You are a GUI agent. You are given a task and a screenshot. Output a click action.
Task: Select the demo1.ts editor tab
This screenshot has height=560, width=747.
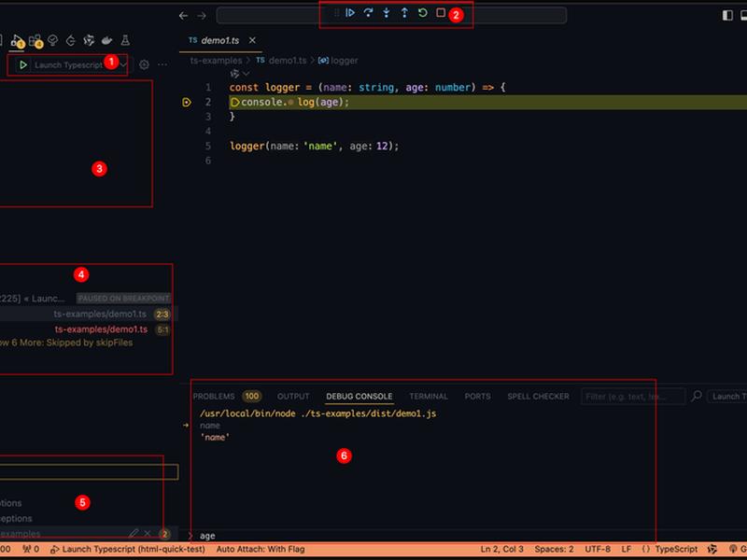click(219, 41)
